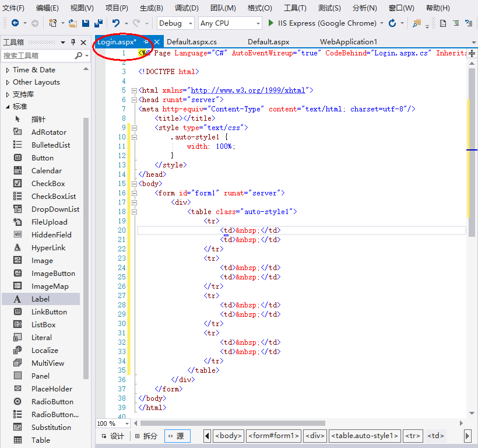Click the Open File folder icon
The image size is (478, 448).
[72, 23]
